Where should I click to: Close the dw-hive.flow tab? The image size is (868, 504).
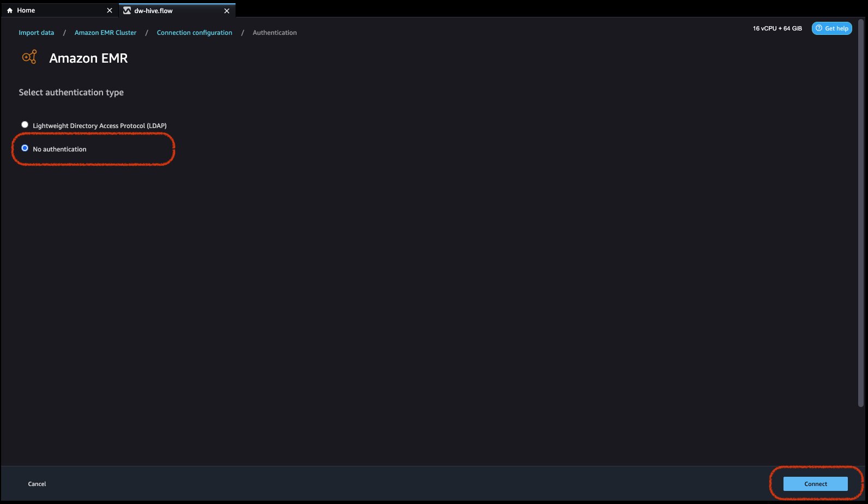pos(227,10)
